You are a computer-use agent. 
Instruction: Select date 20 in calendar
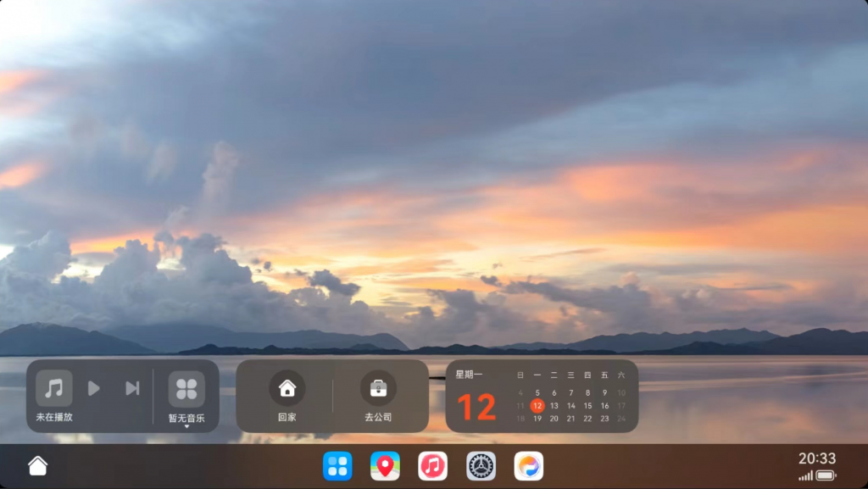554,419
